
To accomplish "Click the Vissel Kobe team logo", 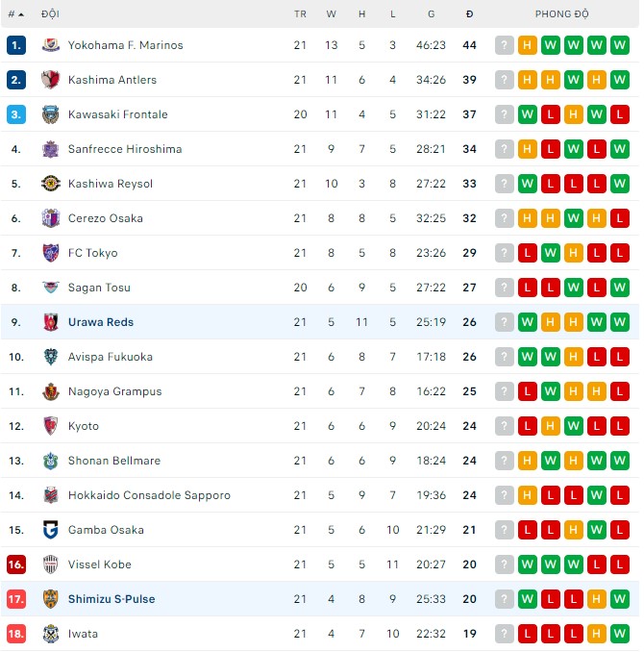I will (50, 564).
